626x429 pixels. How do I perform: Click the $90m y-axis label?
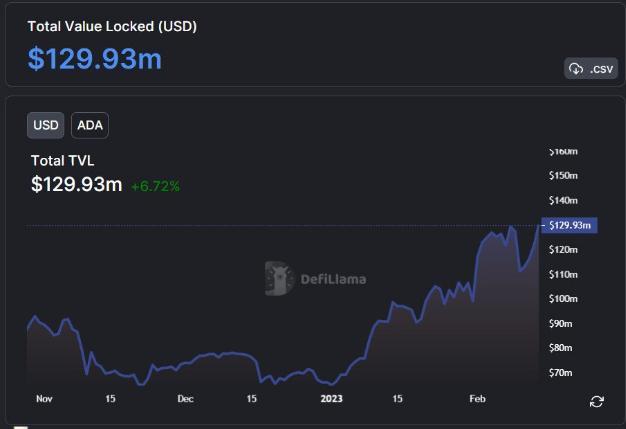point(561,324)
